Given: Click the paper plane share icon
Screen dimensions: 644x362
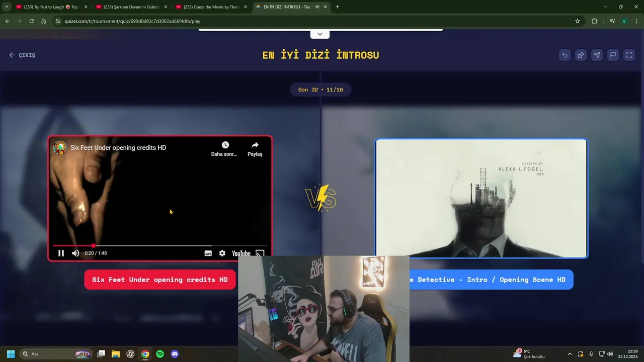Looking at the screenshot, I should click(597, 55).
